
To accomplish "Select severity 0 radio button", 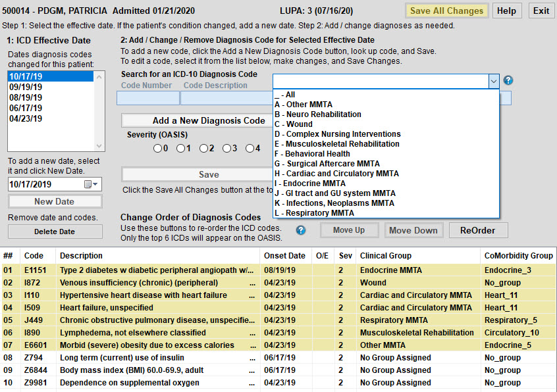I will pos(157,148).
